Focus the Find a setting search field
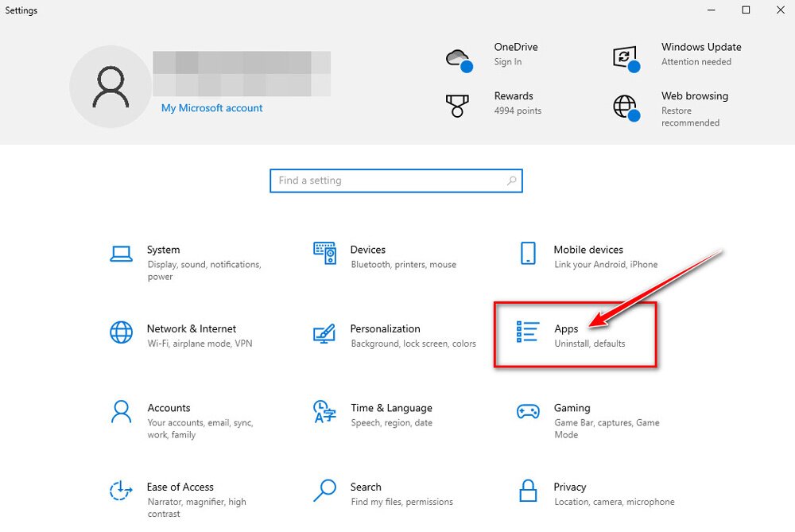The height and width of the screenshot is (532, 795). [396, 181]
